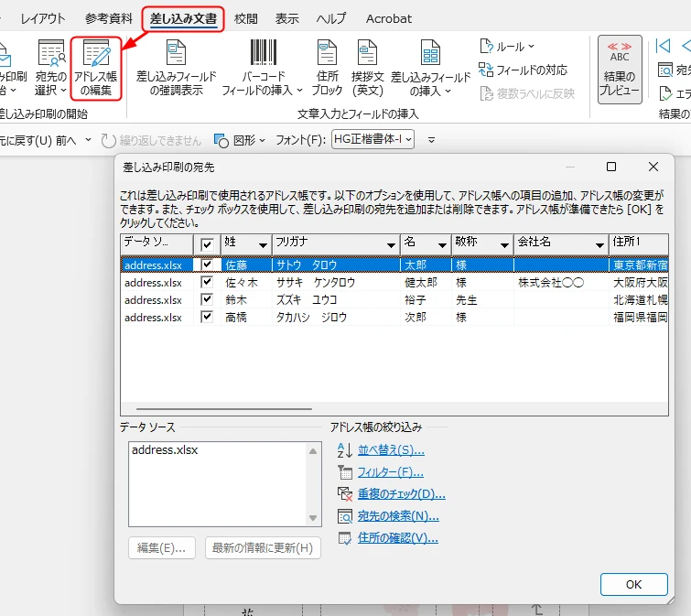This screenshot has height=616, width=691.
Task: Open バーコードフィールドの挿入 barcode icon
Action: pos(263,52)
